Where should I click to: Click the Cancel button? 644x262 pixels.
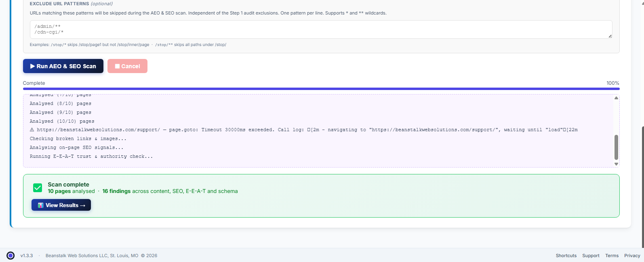(x=127, y=66)
